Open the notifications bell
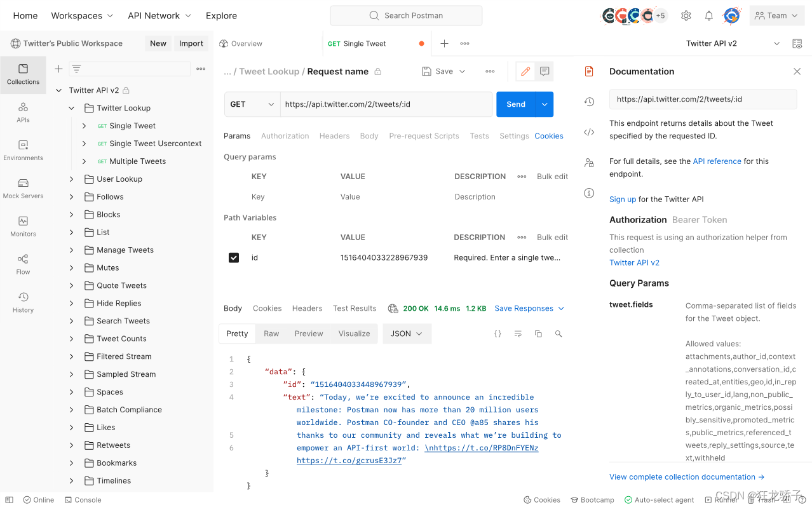Screen dimensions: 812x507 click(709, 16)
